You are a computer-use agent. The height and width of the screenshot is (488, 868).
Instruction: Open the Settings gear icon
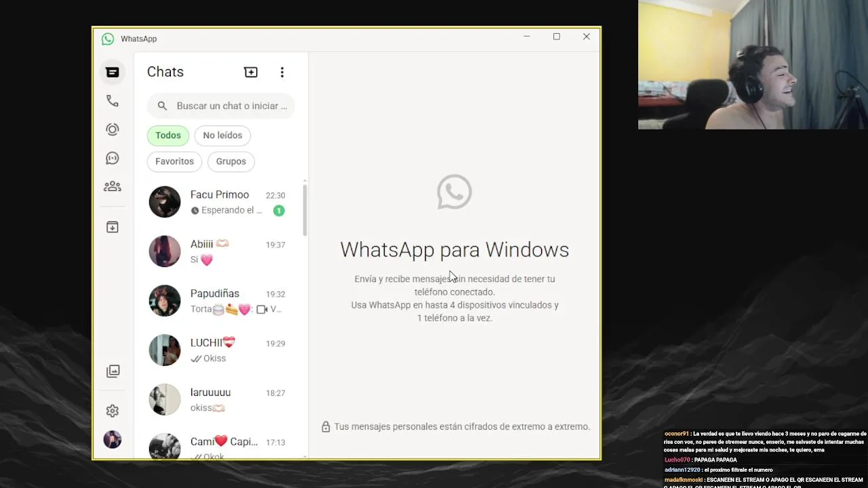113,411
